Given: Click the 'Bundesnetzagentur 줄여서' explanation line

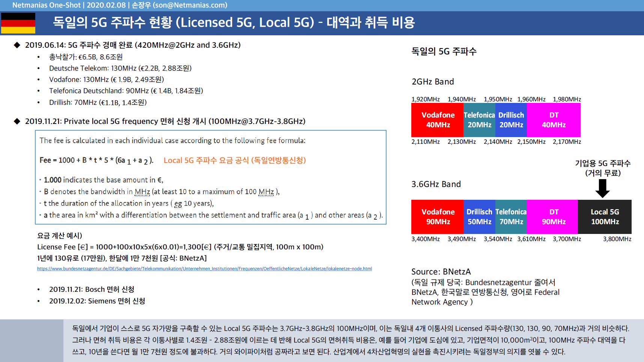Looking at the screenshot, I should [x=483, y=282].
